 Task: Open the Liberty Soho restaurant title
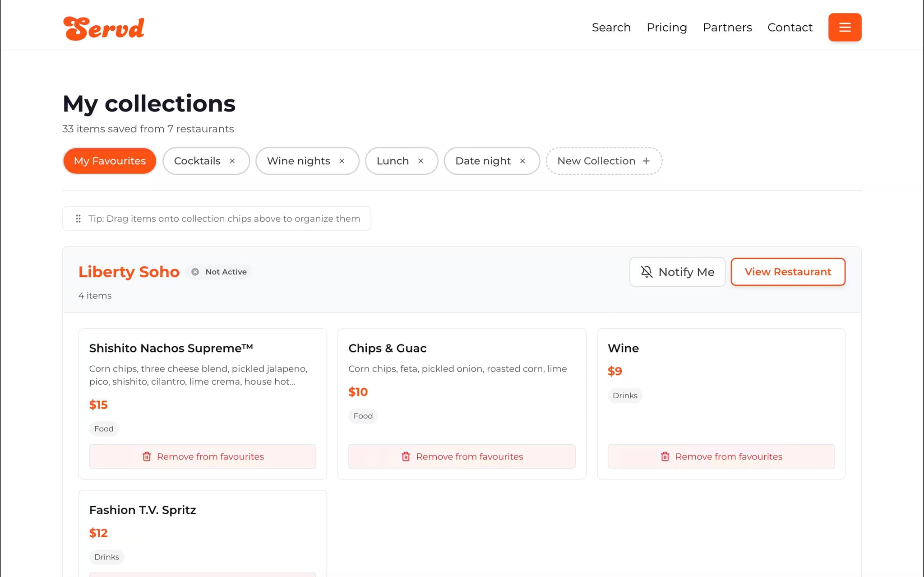coord(129,272)
